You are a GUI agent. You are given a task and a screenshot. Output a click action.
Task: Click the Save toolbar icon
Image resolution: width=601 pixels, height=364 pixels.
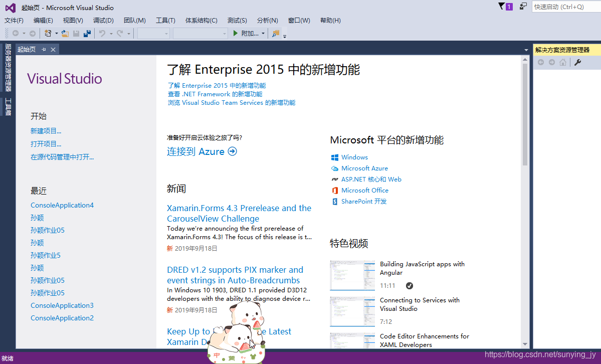[76, 34]
